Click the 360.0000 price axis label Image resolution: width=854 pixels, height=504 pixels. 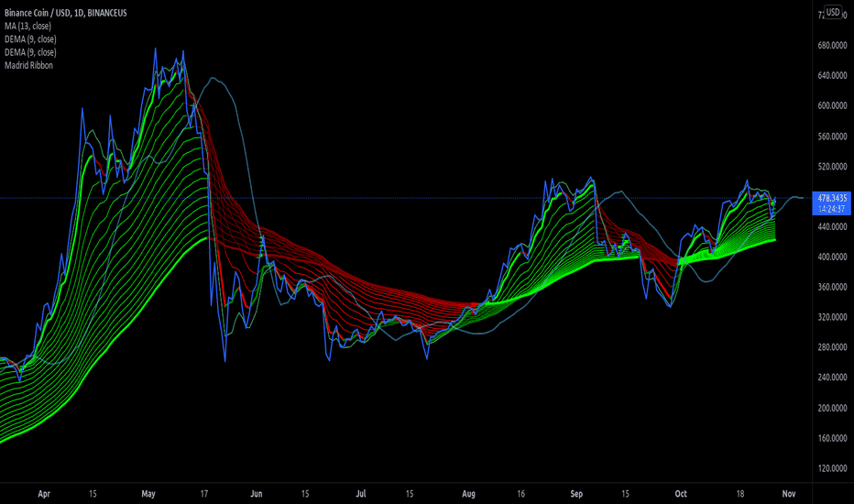832,287
